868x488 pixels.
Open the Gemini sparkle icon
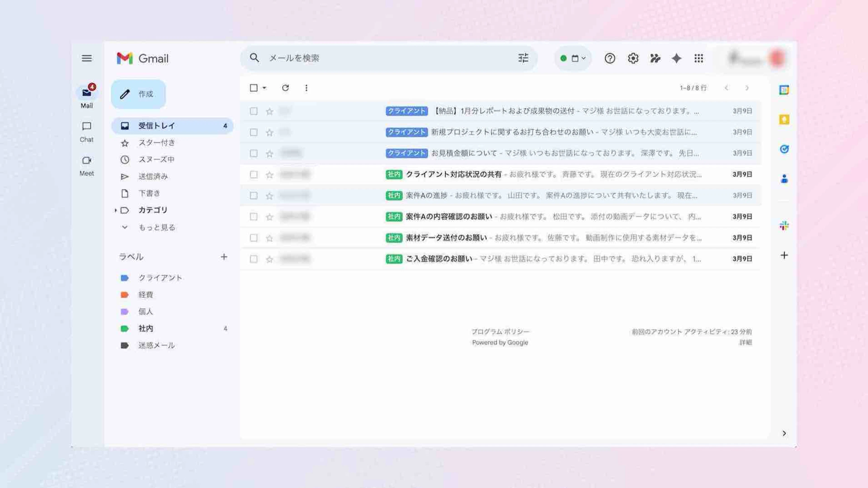(x=676, y=58)
